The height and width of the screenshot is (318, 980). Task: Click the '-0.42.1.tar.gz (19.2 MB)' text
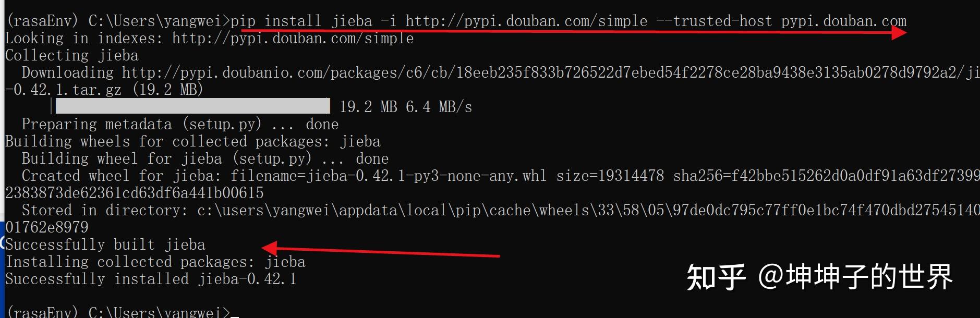click(x=104, y=90)
